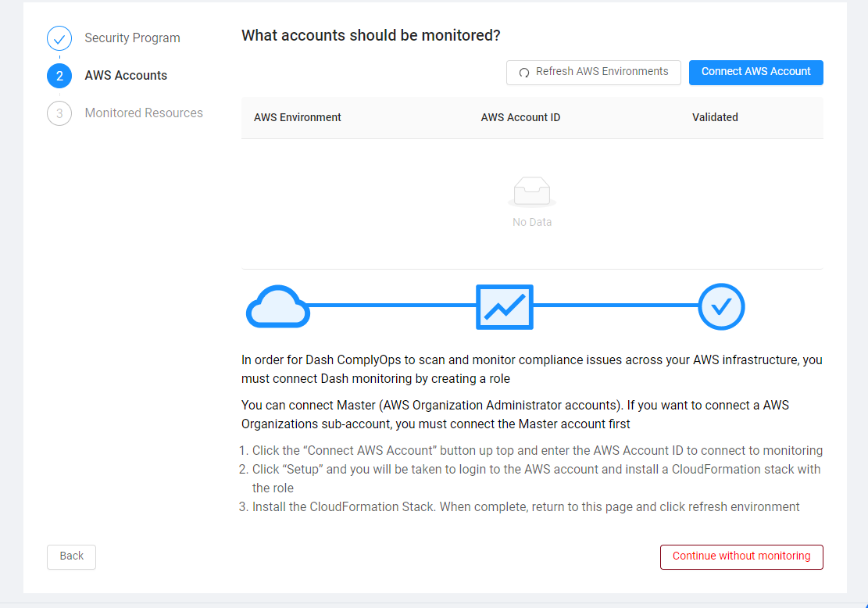Screen dimensions: 868x608
Task: Click the step 2 number circle
Action: coord(59,76)
